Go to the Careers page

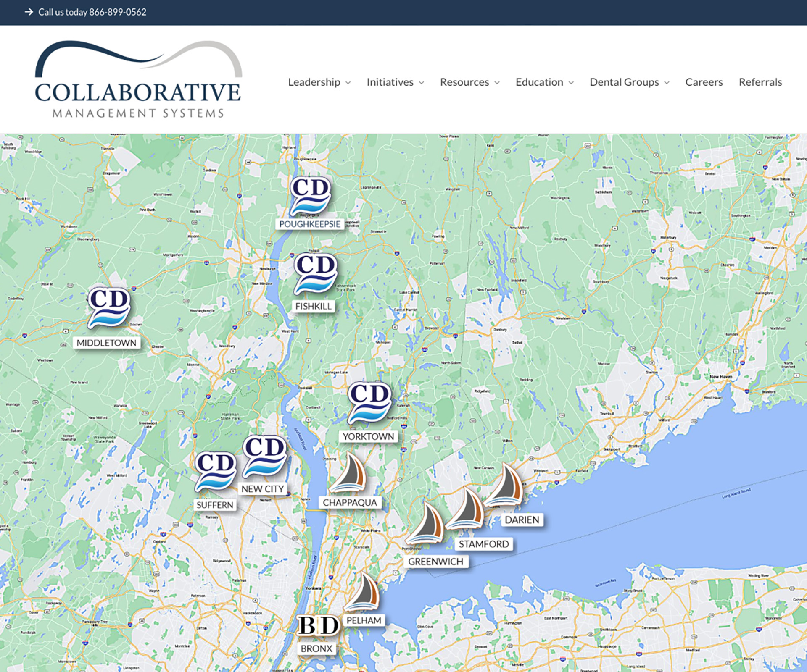pos(704,82)
